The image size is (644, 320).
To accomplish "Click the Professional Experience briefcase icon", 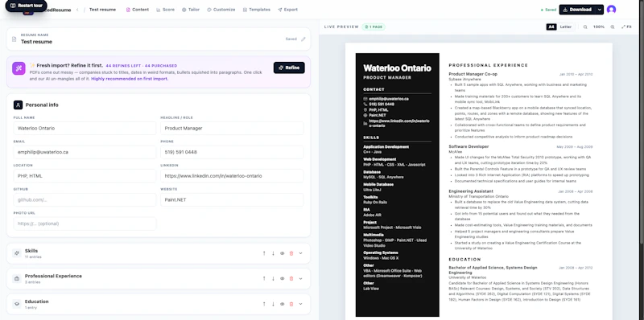I will coord(17,278).
